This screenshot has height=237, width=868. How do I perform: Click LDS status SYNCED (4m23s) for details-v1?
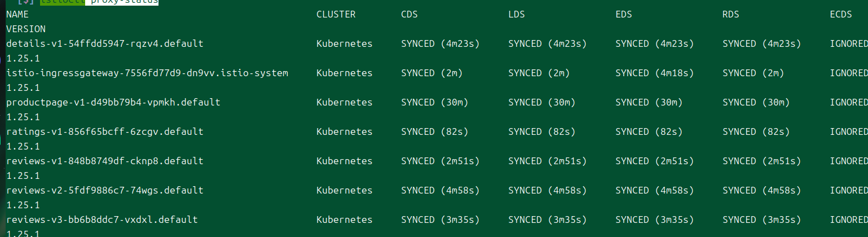(548, 43)
